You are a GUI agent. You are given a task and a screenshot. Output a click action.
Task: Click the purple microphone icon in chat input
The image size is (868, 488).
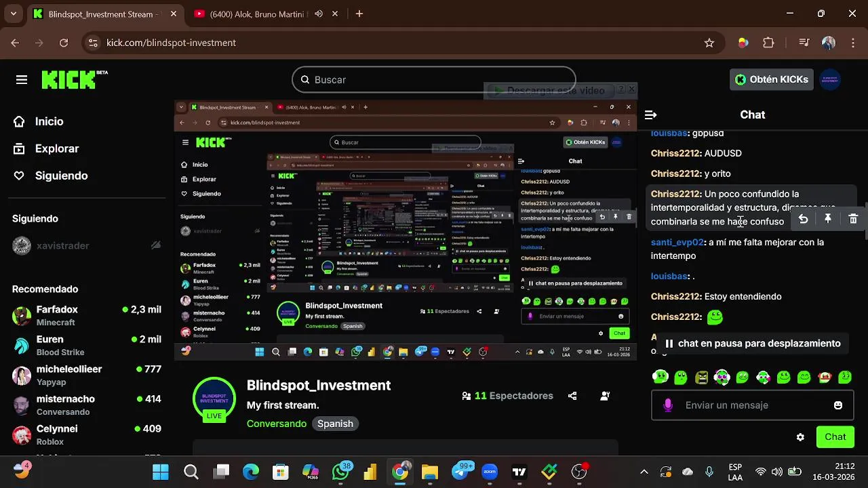(x=667, y=405)
